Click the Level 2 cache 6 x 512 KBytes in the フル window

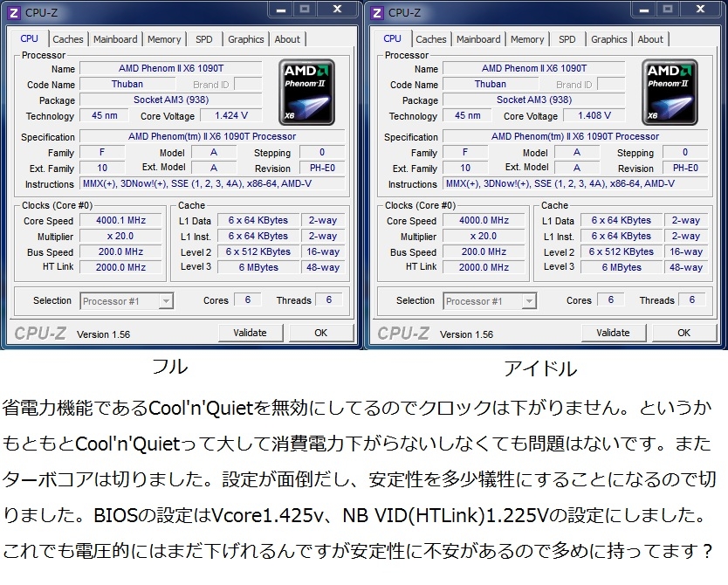[x=258, y=251]
